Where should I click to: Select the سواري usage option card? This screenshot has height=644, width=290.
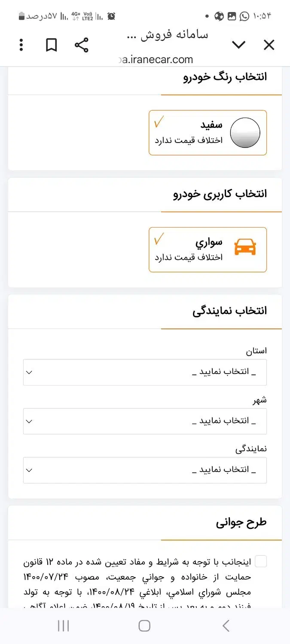[208, 250]
